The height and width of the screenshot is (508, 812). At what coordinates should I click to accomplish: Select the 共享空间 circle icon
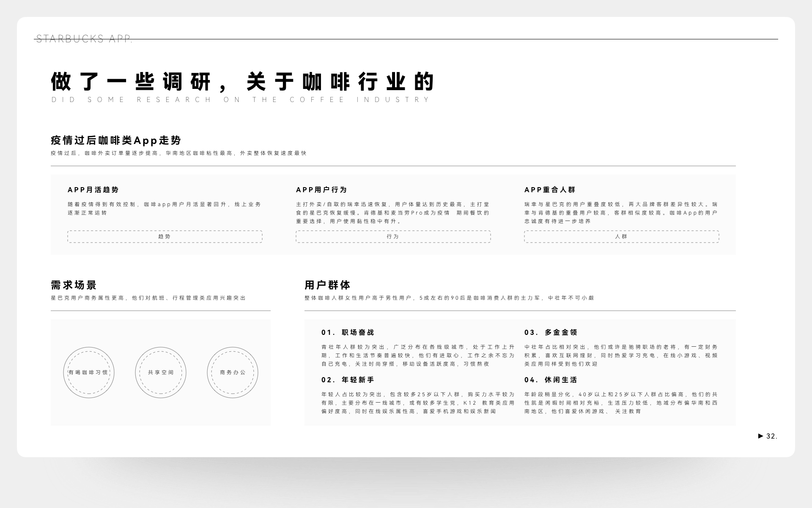click(160, 373)
